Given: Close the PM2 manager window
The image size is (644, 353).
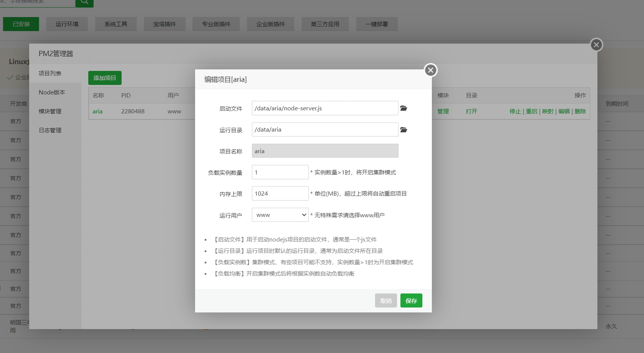Looking at the screenshot, I should coord(596,45).
